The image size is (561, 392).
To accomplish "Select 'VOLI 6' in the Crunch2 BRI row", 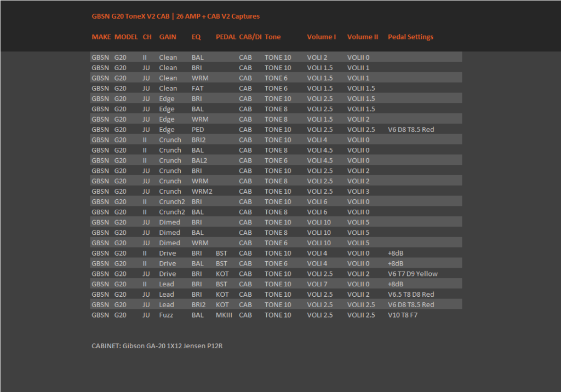I will pyautogui.click(x=317, y=201).
